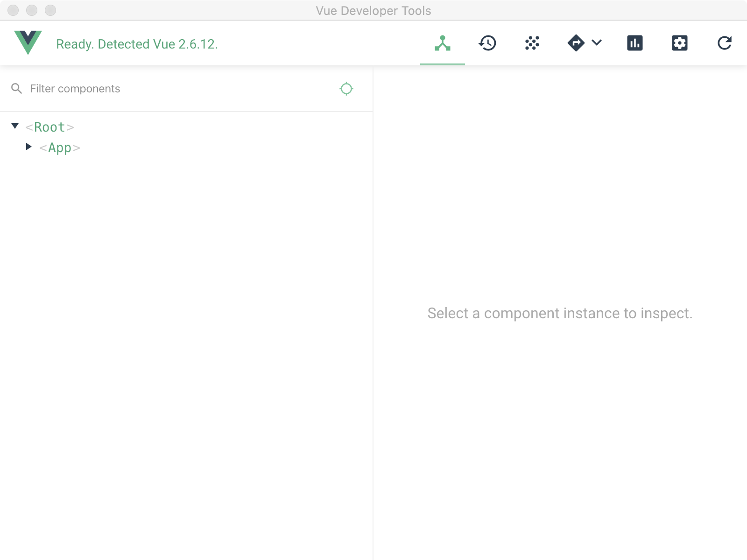Minimize the Vue Developer Tools window
This screenshot has height=560, width=747.
click(32, 10)
